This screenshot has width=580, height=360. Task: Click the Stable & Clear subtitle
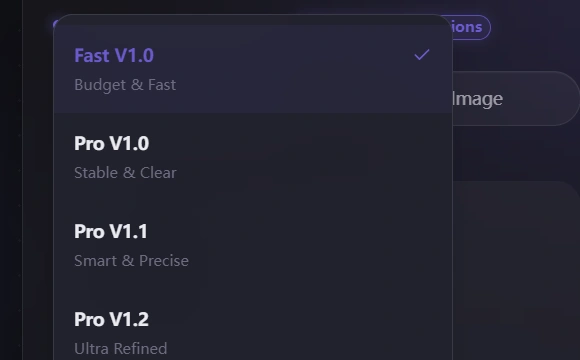click(x=125, y=173)
